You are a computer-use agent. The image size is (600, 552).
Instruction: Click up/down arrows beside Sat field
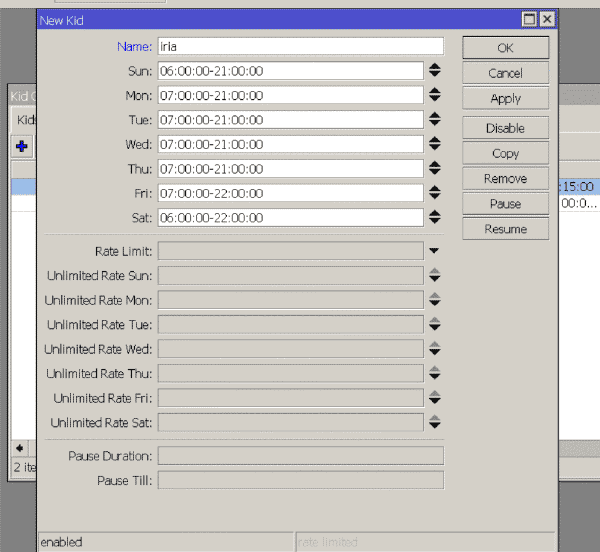point(434,218)
